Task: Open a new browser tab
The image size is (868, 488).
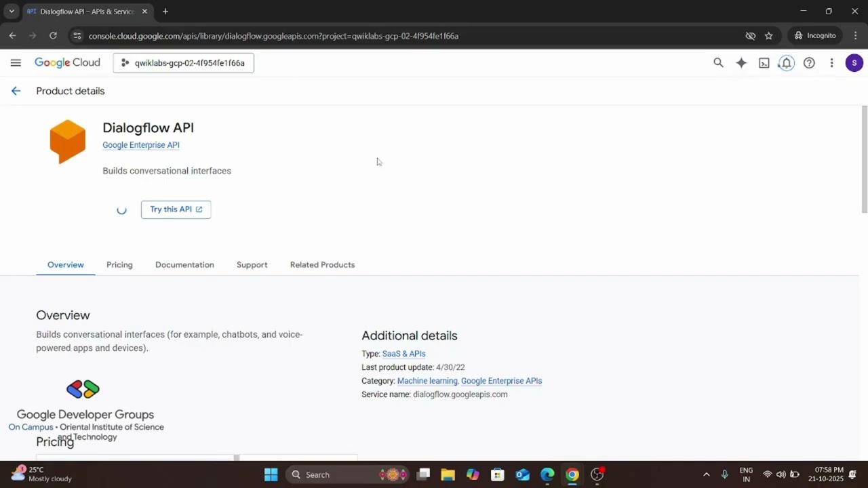Action: (165, 12)
